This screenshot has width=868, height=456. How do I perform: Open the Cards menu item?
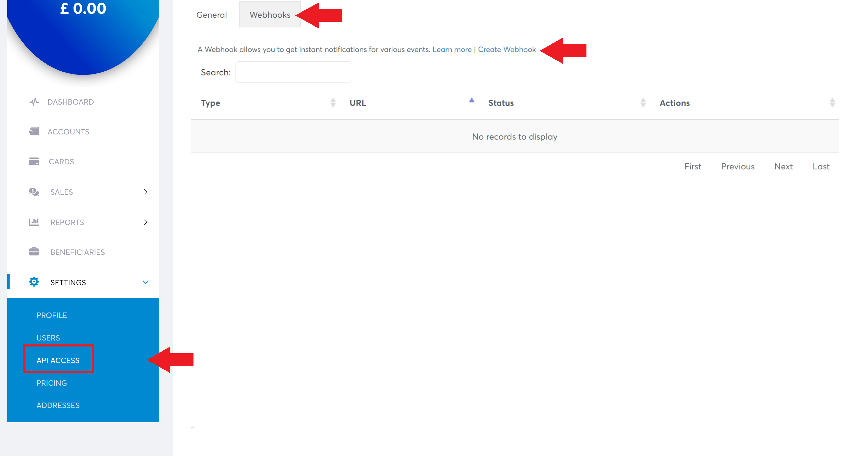[61, 162]
